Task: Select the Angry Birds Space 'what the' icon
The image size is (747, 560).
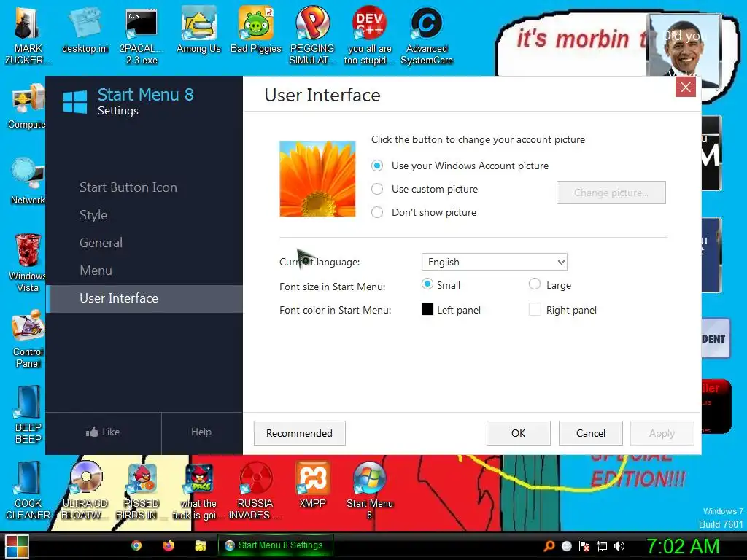Action: (198, 491)
